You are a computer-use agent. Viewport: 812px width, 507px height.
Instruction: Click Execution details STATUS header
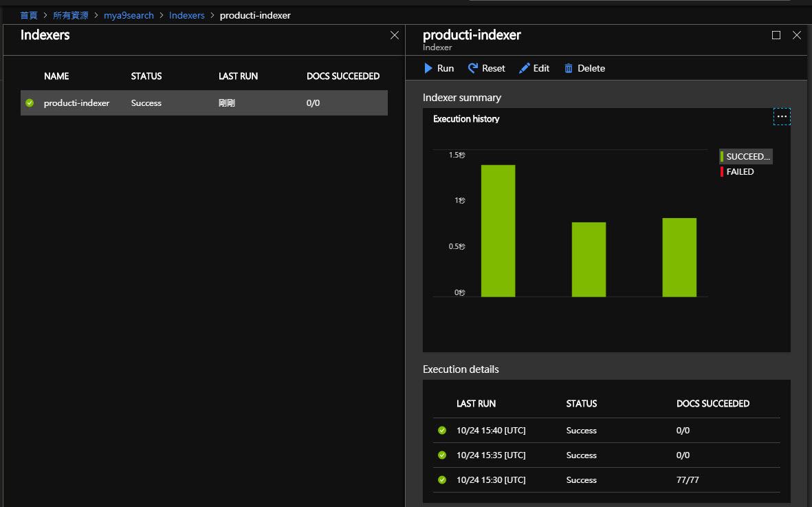(582, 403)
